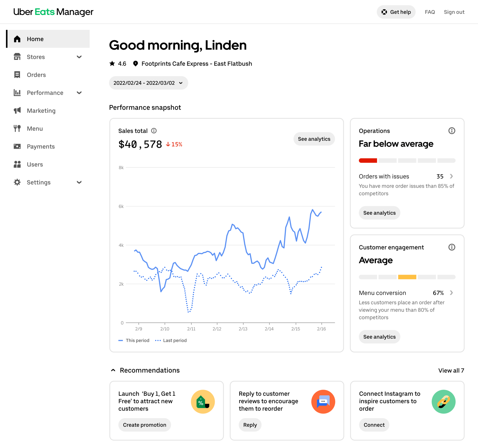The width and height of the screenshot is (478, 448).
Task: Open the FAQ link
Action: coord(430,12)
